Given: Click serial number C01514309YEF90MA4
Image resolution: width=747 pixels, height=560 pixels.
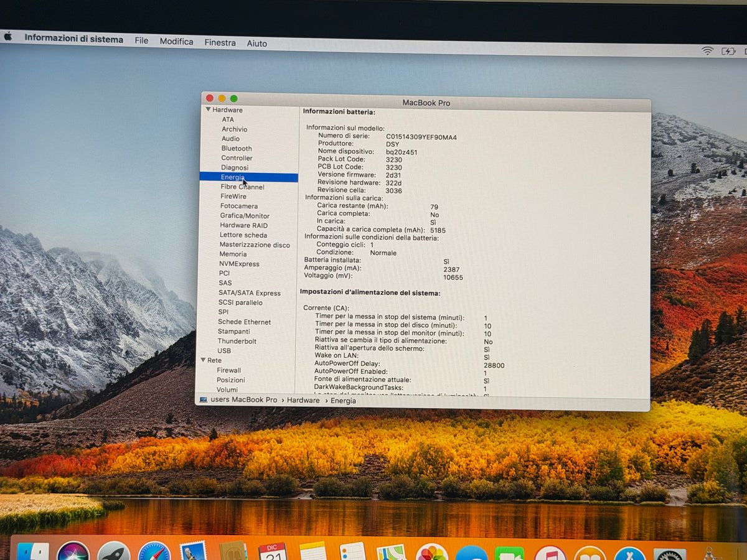Looking at the screenshot, I should coord(421,137).
